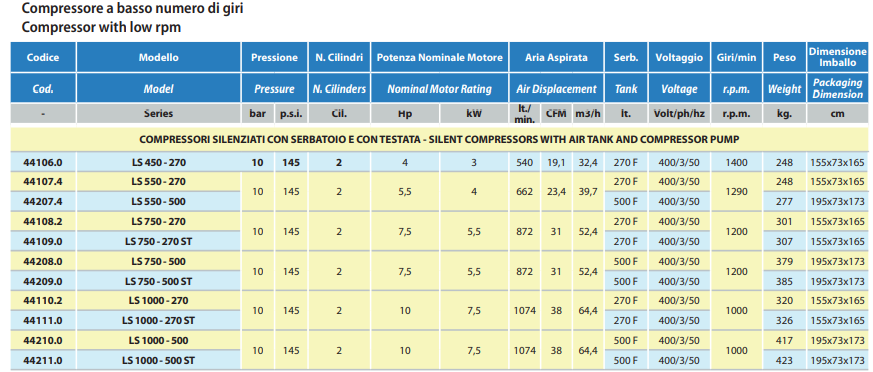Select model LS 1000 - 500
Image resolution: width=873 pixels, height=372 pixels.
coord(159,340)
